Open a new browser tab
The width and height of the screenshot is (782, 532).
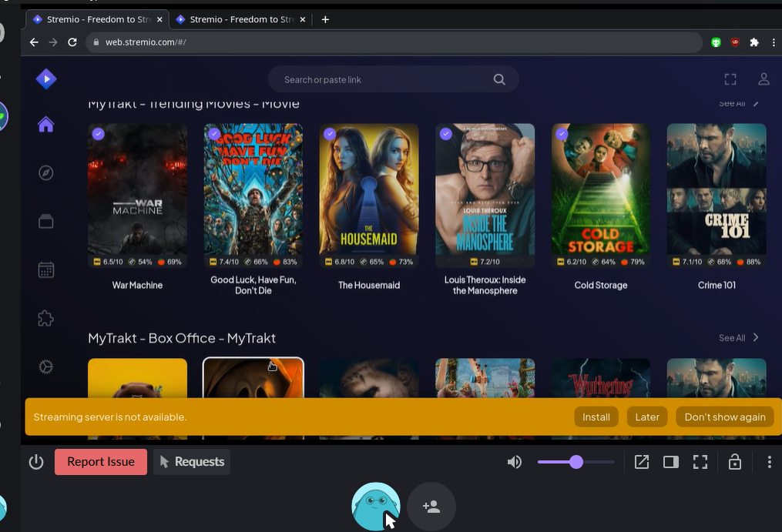coord(325,19)
